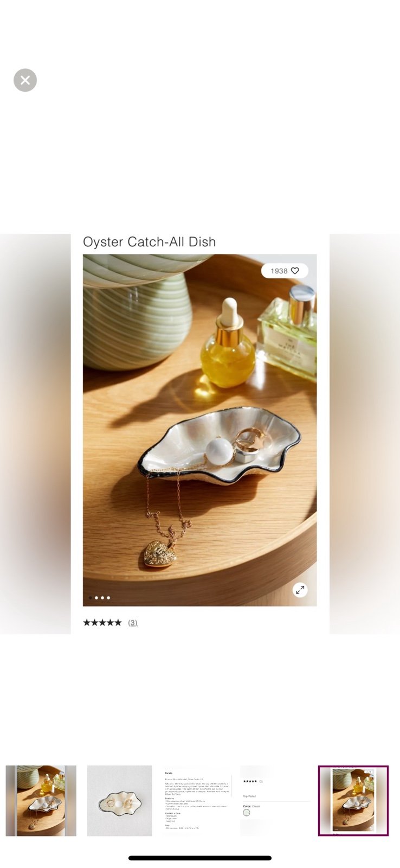Close the image viewer with the X
Screen dimensions: 400x868
(x=25, y=80)
